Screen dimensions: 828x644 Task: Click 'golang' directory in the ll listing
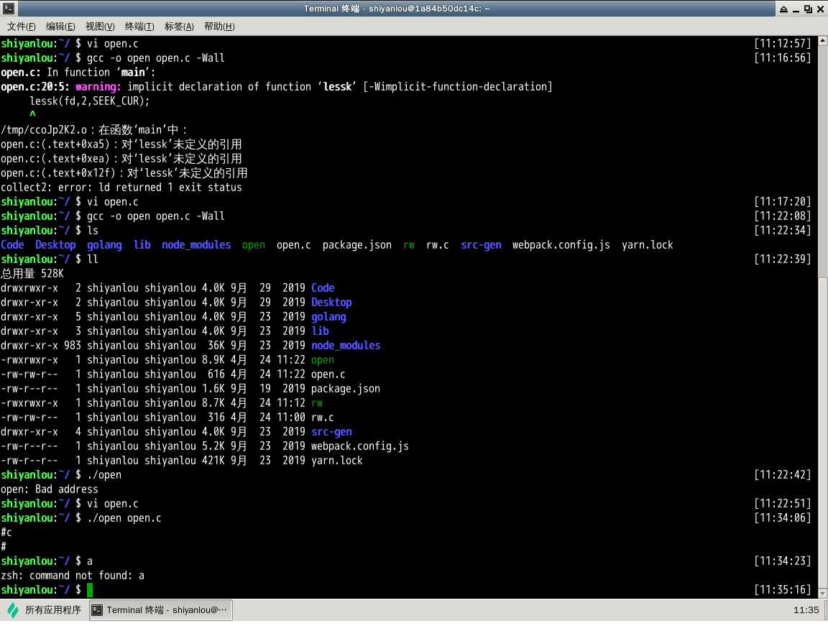[328, 317]
